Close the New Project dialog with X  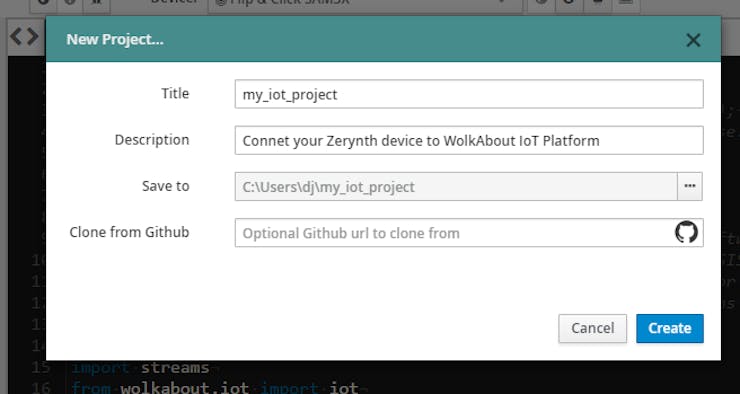[693, 40]
